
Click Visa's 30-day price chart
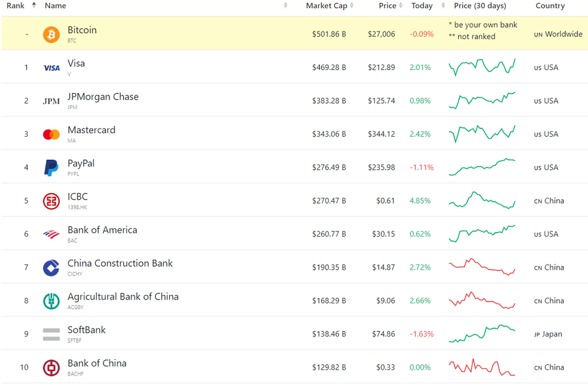coord(482,67)
